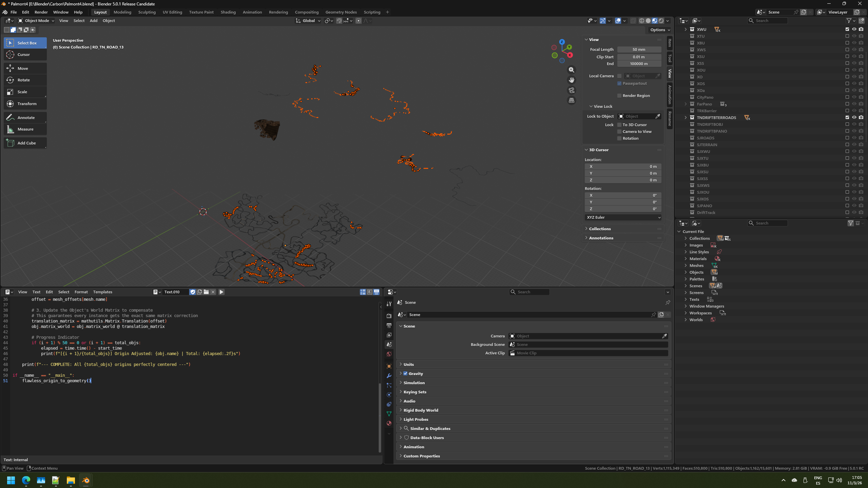Screen dimensions: 868x488
Task: Enable Render Region checkbox
Action: pos(619,96)
